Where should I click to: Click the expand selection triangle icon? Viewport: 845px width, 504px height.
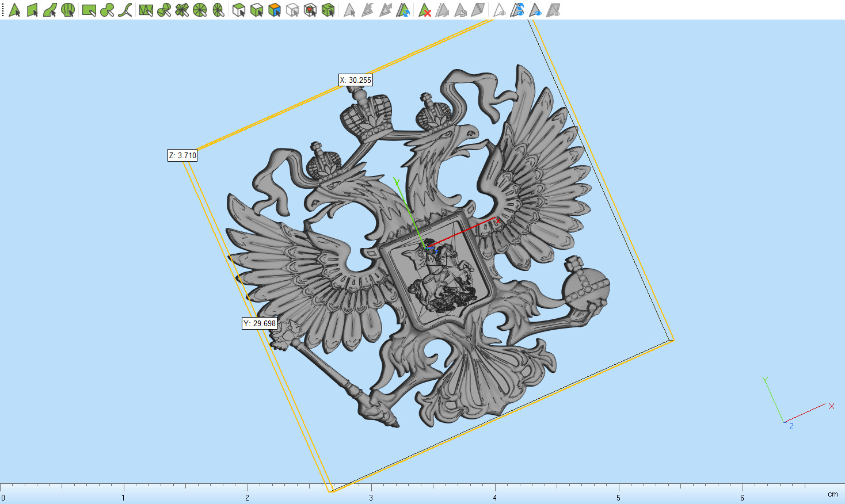[x=385, y=10]
